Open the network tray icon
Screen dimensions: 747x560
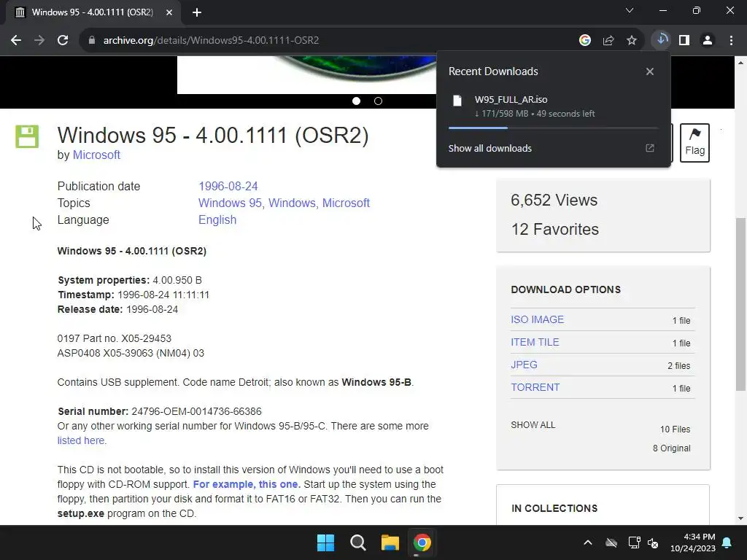tap(634, 542)
